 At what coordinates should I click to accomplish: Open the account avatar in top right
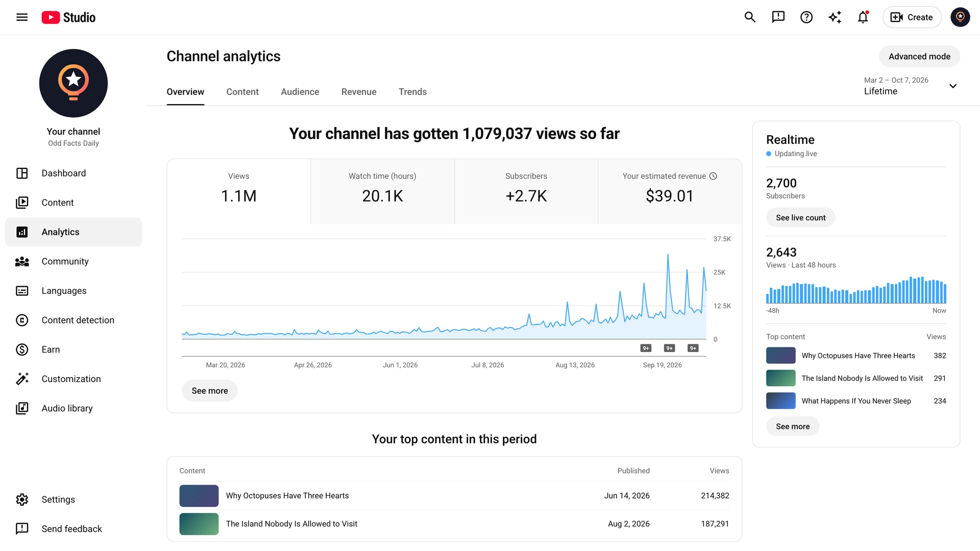click(x=960, y=17)
